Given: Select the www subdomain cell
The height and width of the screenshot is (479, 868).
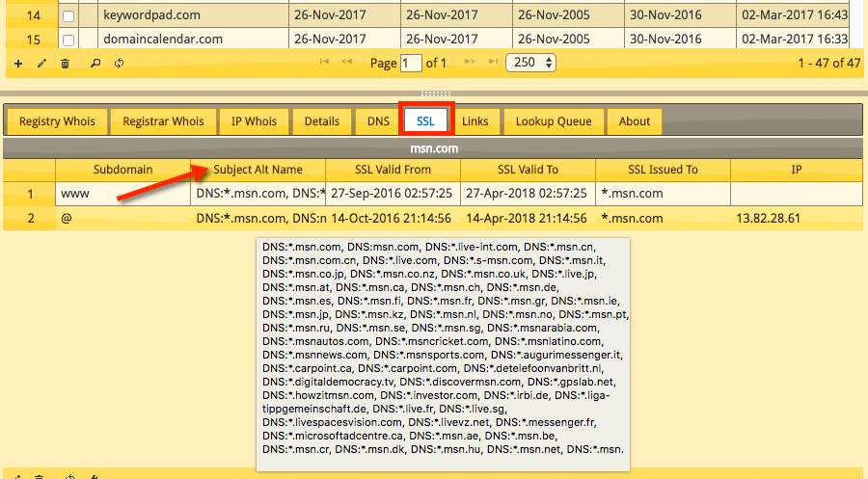Looking at the screenshot, I should [122, 194].
